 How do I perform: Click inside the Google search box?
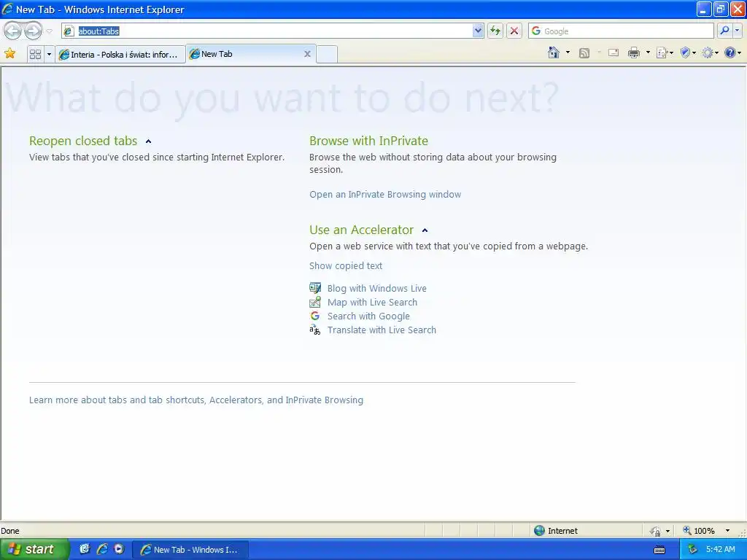(621, 31)
